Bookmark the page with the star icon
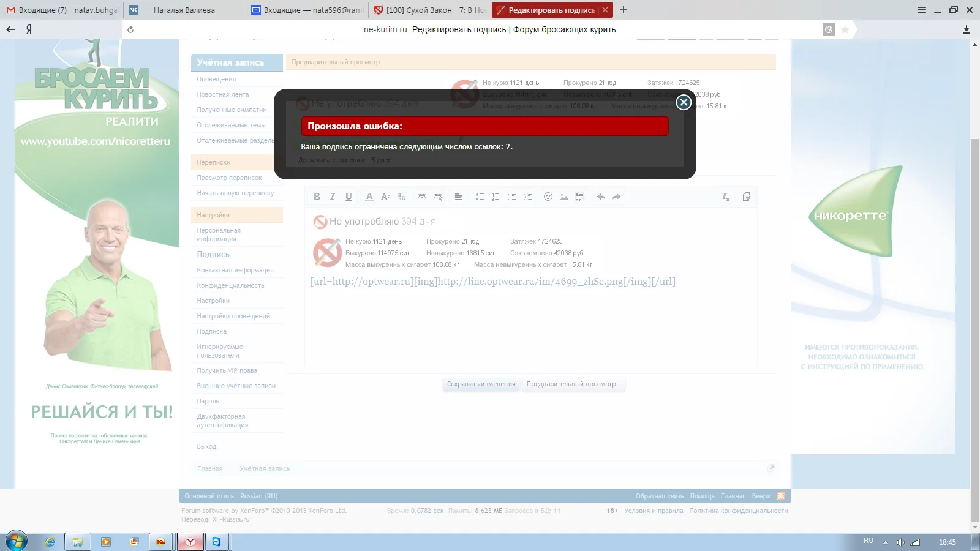 (x=845, y=29)
